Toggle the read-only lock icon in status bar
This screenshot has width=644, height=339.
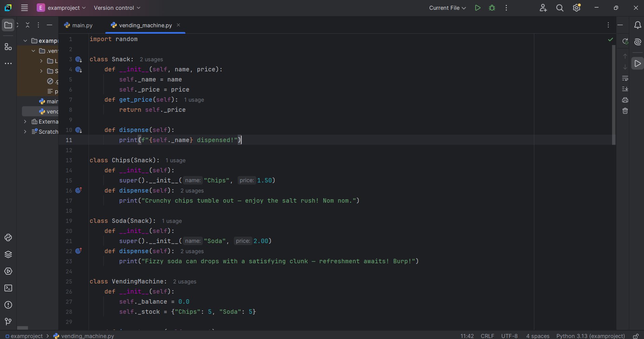coord(636,336)
